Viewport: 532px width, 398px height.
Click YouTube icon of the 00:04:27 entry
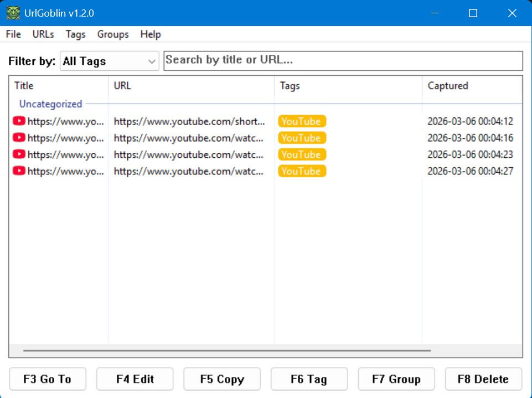click(x=19, y=171)
